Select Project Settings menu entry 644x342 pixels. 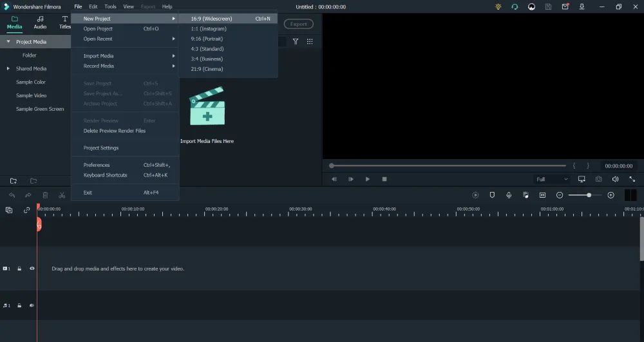click(x=125, y=147)
